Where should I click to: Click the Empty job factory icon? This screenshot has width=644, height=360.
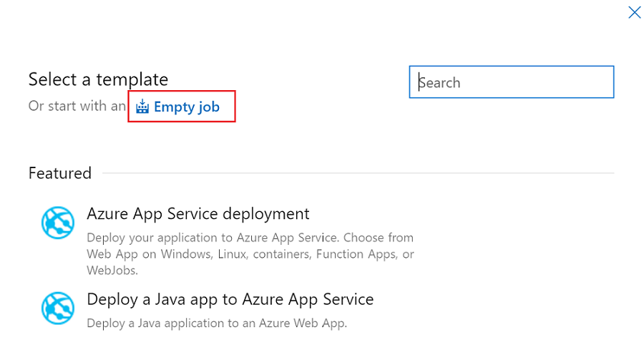point(142,107)
